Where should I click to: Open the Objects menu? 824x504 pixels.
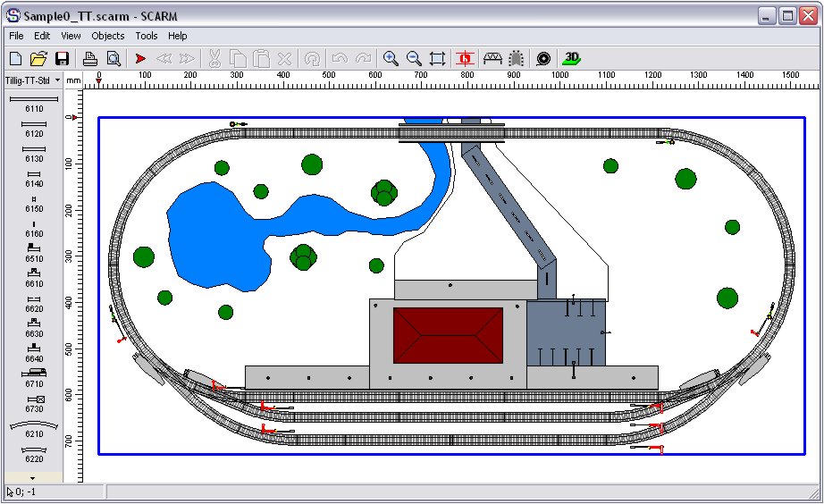tap(107, 36)
